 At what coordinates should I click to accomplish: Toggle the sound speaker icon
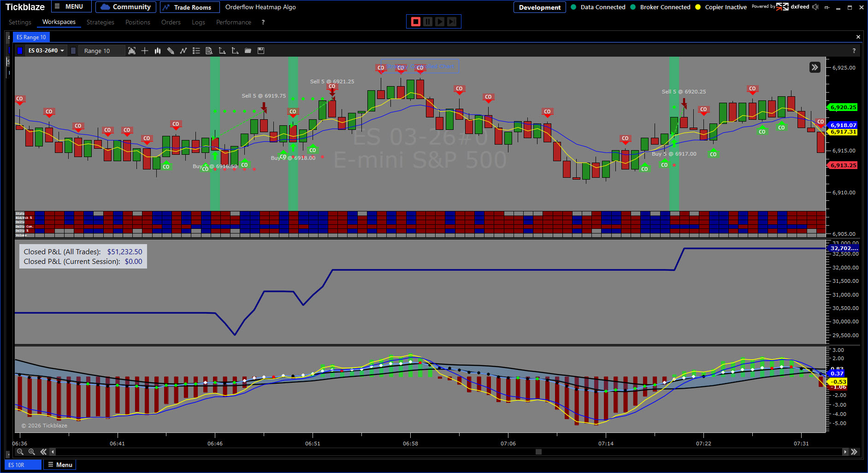[x=815, y=7]
